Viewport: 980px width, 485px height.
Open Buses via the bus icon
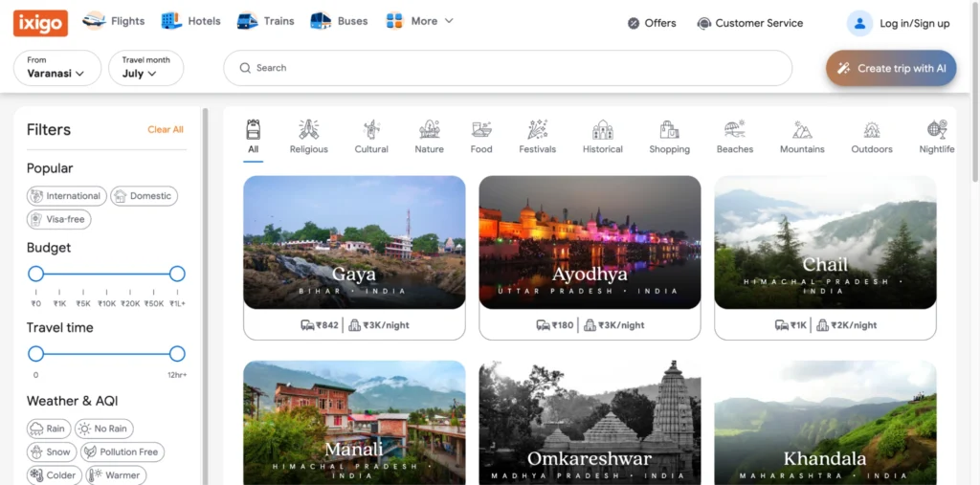(321, 21)
